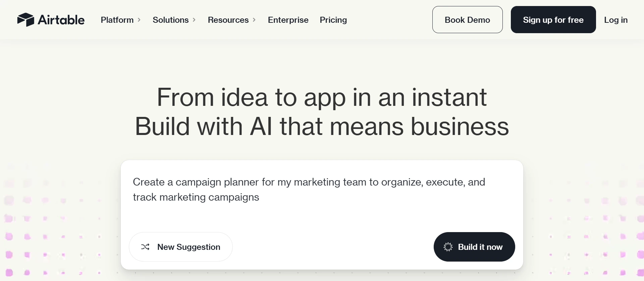Click the Sign up for free button
The width and height of the screenshot is (644, 281).
click(x=553, y=19)
